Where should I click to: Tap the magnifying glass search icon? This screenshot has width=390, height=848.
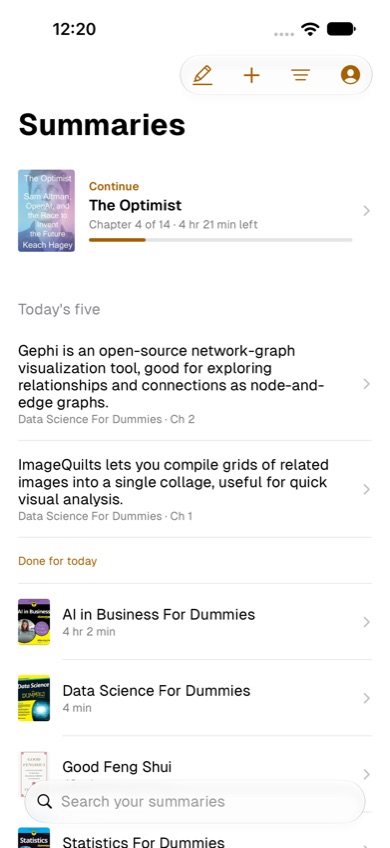tap(45, 801)
